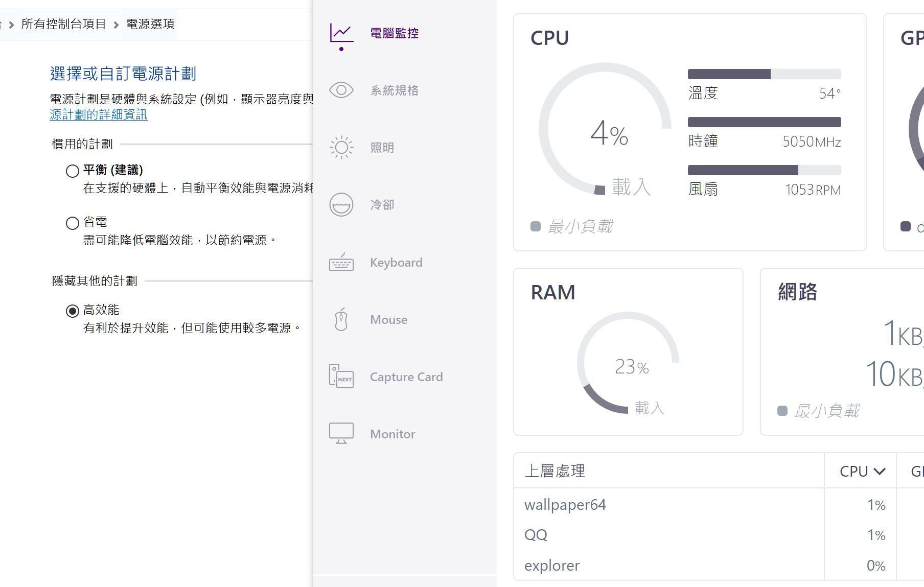924x587 pixels.
Task: Click the Keyboard icon in sidebar
Action: [341, 263]
